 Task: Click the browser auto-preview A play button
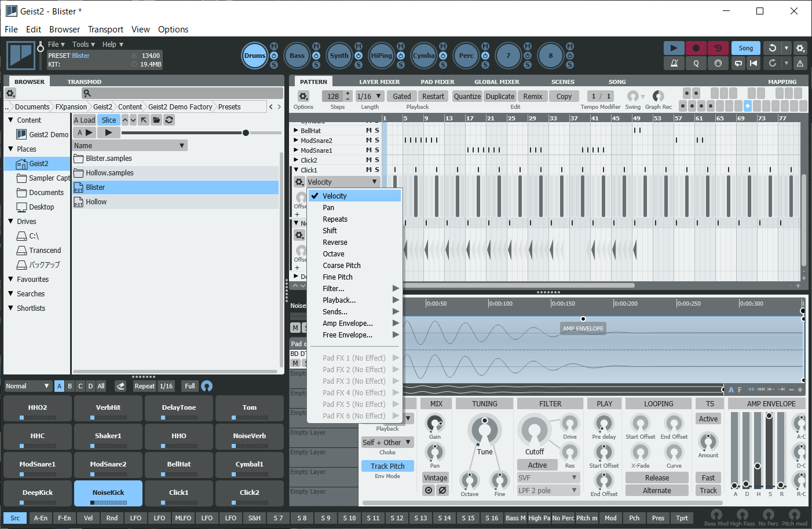[x=85, y=133]
